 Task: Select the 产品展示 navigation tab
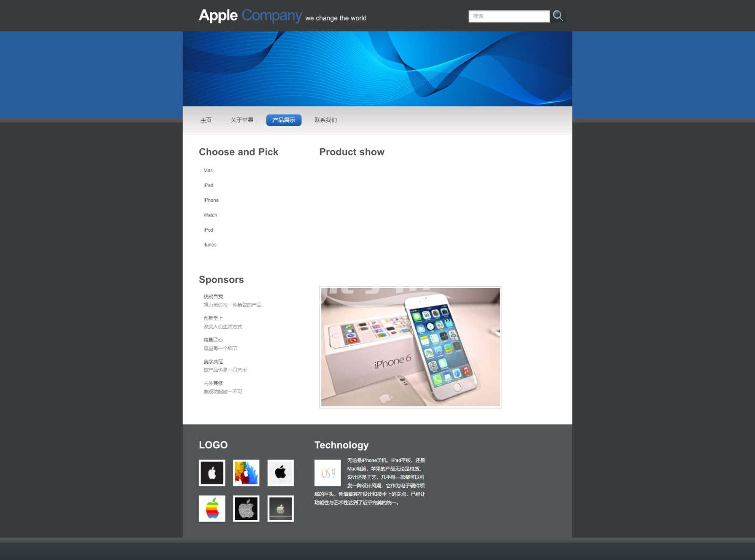284,120
